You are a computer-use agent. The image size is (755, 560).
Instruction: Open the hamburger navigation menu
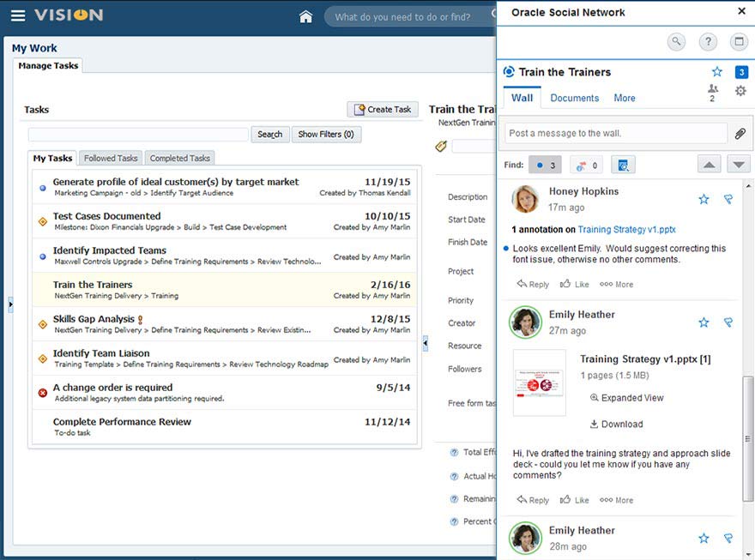[x=18, y=15]
